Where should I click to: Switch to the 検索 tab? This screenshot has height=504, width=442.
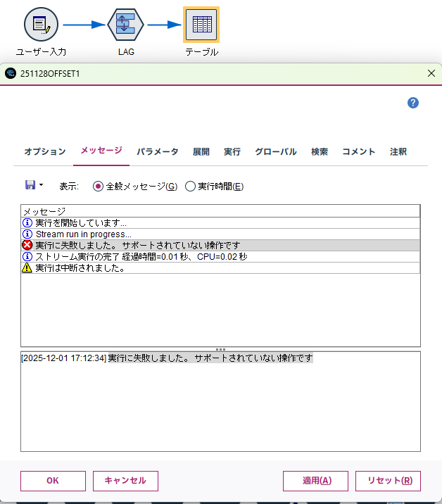320,151
